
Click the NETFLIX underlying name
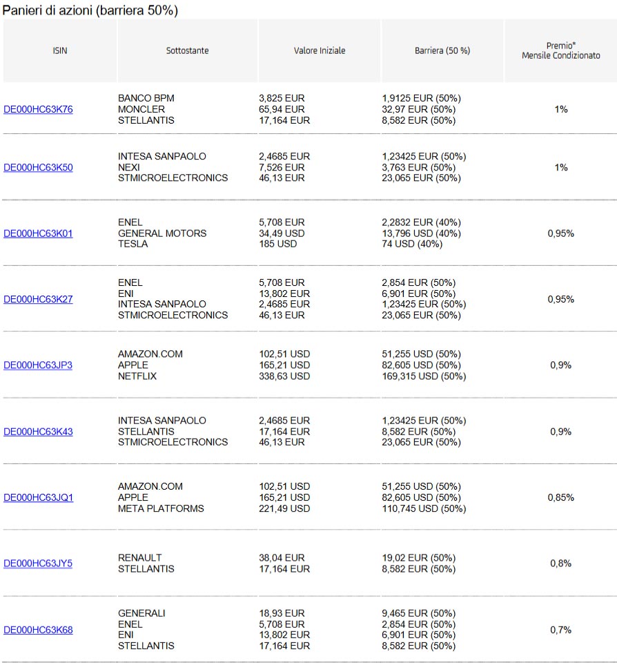tap(137, 376)
